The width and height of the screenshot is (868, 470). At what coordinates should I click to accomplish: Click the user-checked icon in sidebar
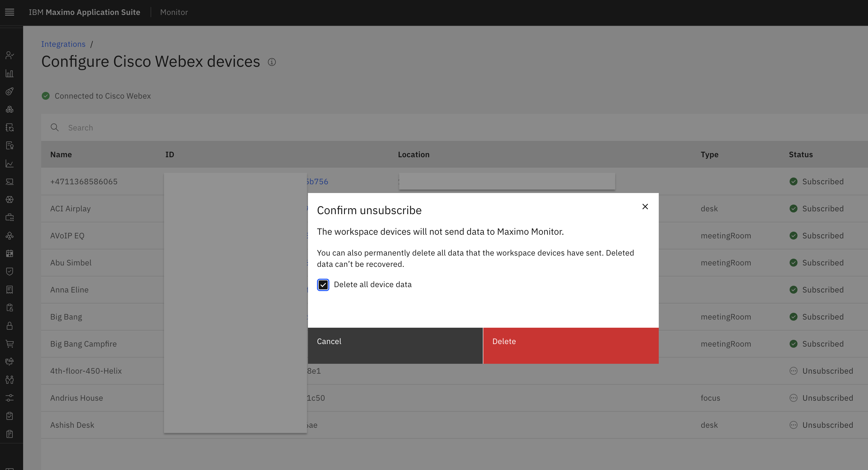[x=9, y=55]
